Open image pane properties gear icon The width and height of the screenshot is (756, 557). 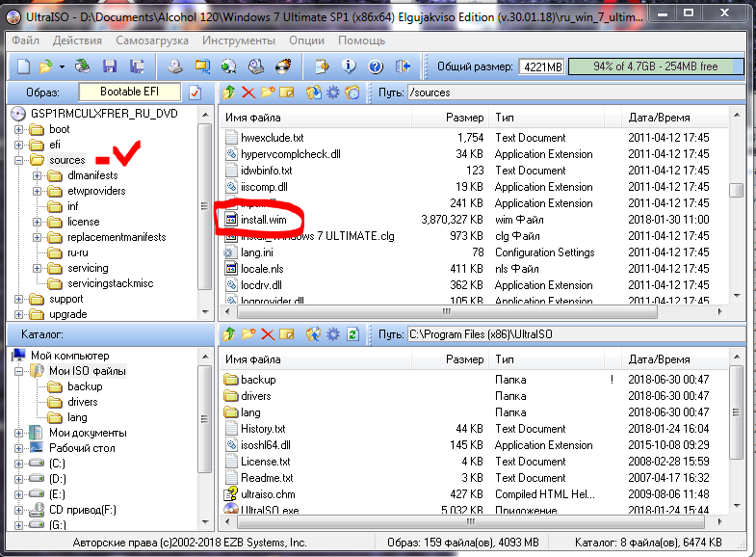click(333, 93)
